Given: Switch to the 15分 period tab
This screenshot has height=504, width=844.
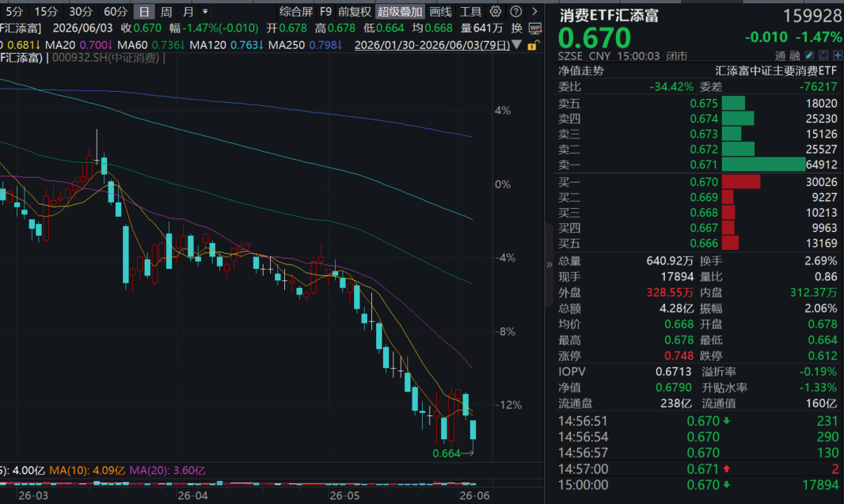Looking at the screenshot, I should coord(46,11).
